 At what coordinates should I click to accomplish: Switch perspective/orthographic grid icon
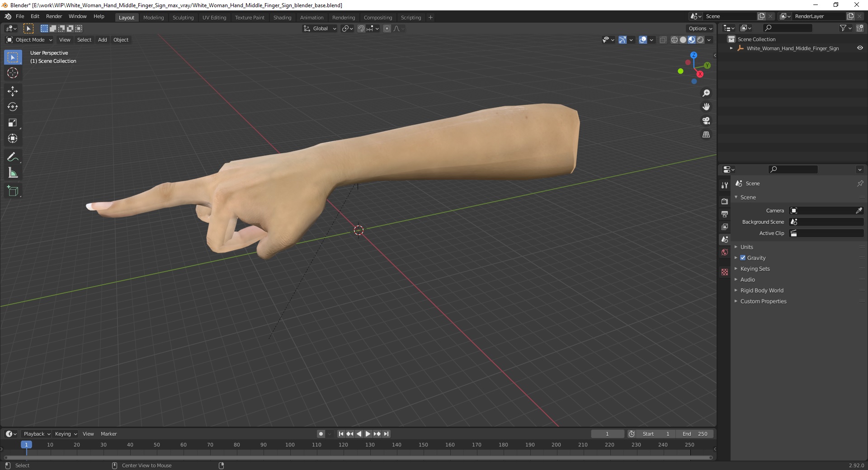706,135
